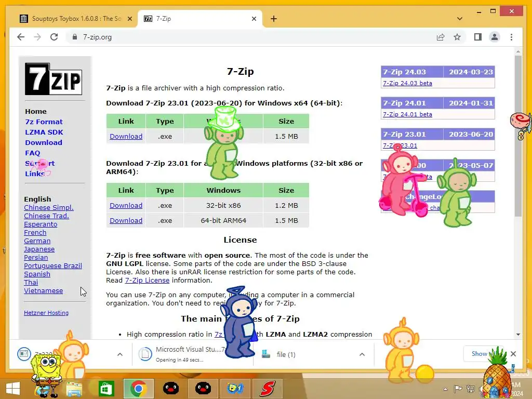Switch language to Vietnamese
This screenshot has width=532, height=399.
pyautogui.click(x=43, y=291)
